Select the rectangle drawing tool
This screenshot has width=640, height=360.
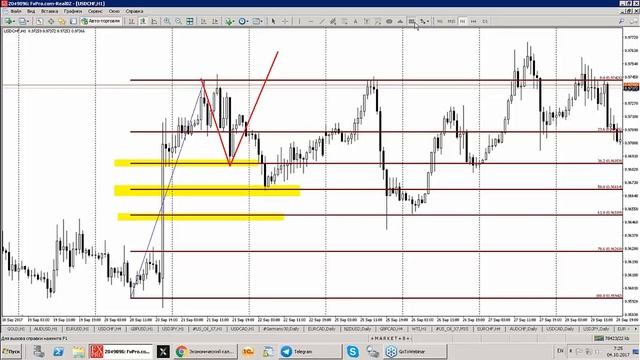(411, 21)
